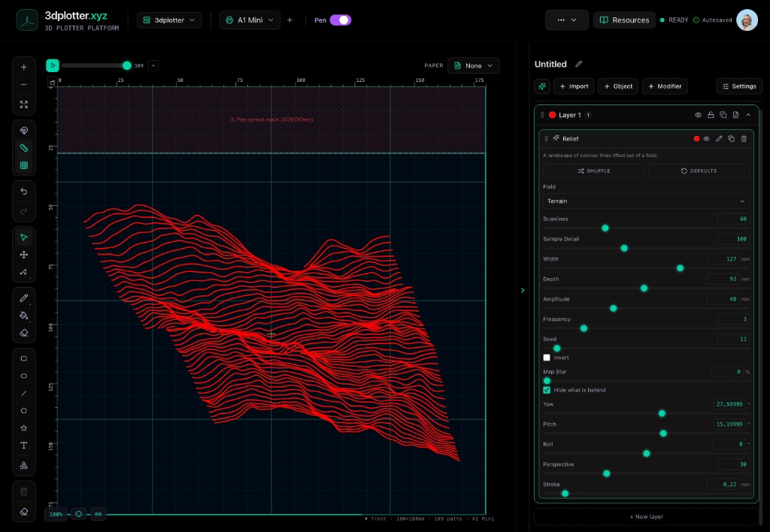This screenshot has height=532, width=770.
Task: Toggle the magnet snap tool
Action: (x=23, y=131)
